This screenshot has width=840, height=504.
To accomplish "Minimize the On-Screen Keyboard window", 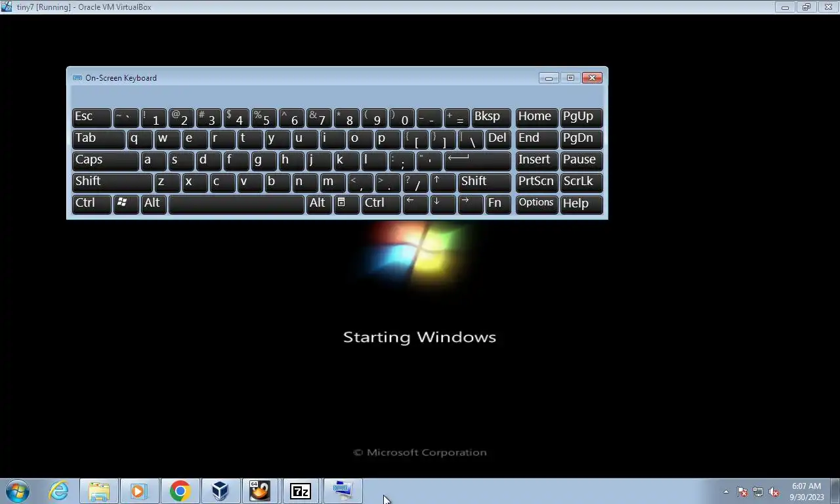I will pos(549,77).
